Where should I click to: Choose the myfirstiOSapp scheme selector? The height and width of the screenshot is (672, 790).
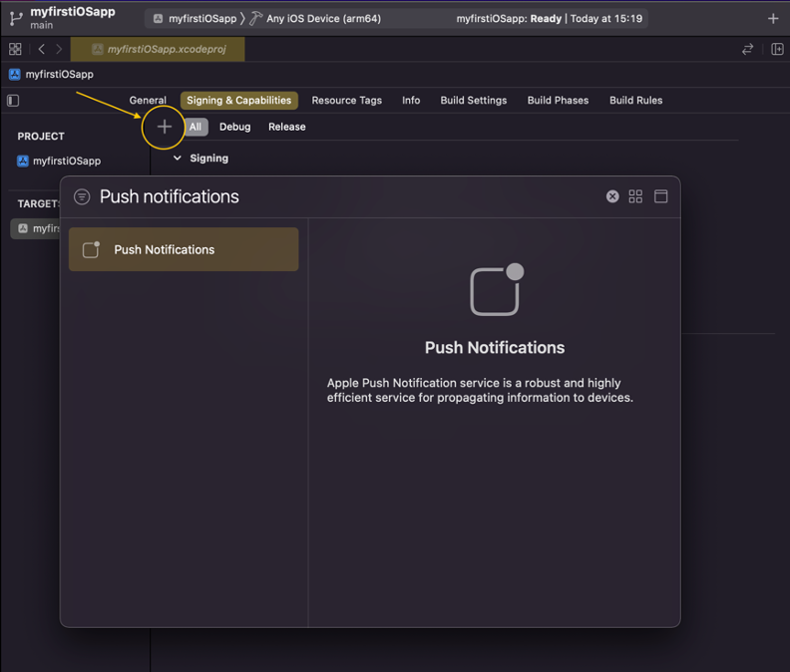click(x=195, y=19)
